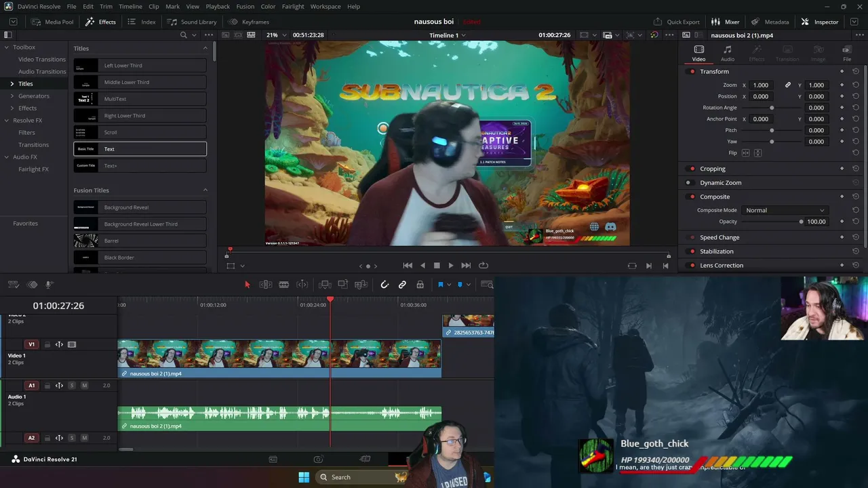Toggle the Lens Correction switch

pyautogui.click(x=692, y=266)
